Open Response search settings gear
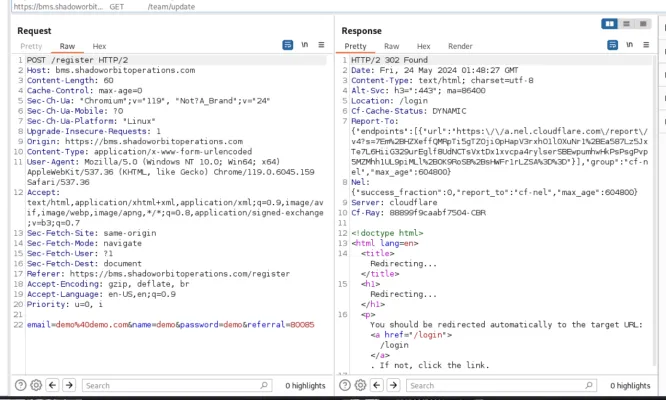The width and height of the screenshot is (666, 400). pos(364,385)
